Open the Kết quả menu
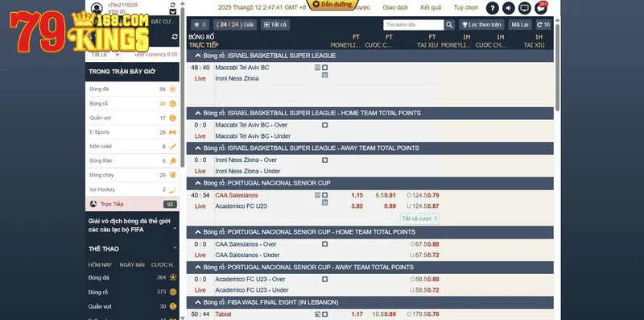 click(431, 7)
